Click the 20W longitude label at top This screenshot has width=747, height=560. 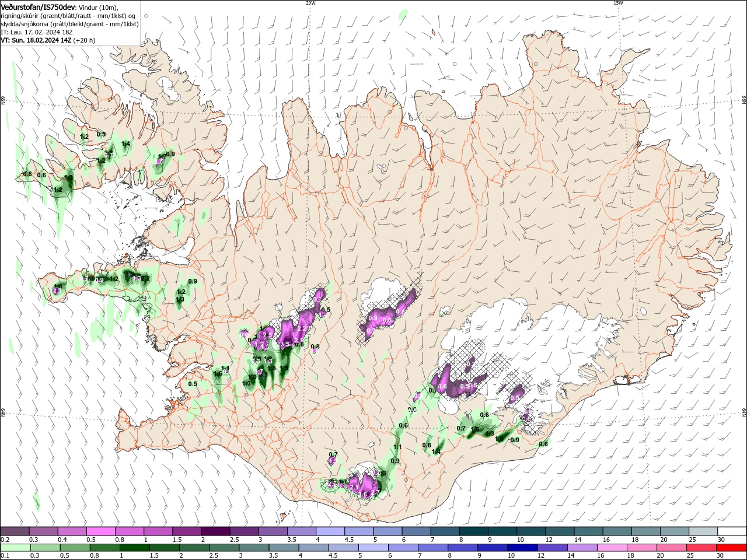tap(310, 3)
